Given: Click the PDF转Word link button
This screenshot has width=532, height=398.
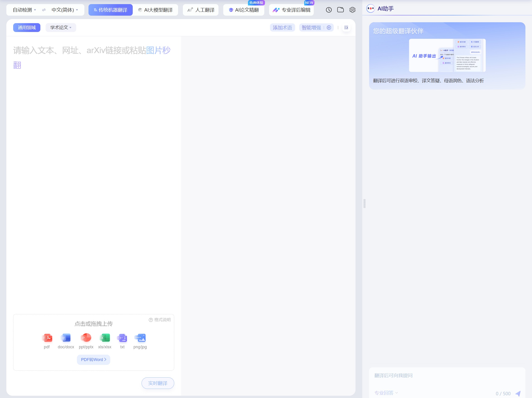Looking at the screenshot, I should (93, 359).
